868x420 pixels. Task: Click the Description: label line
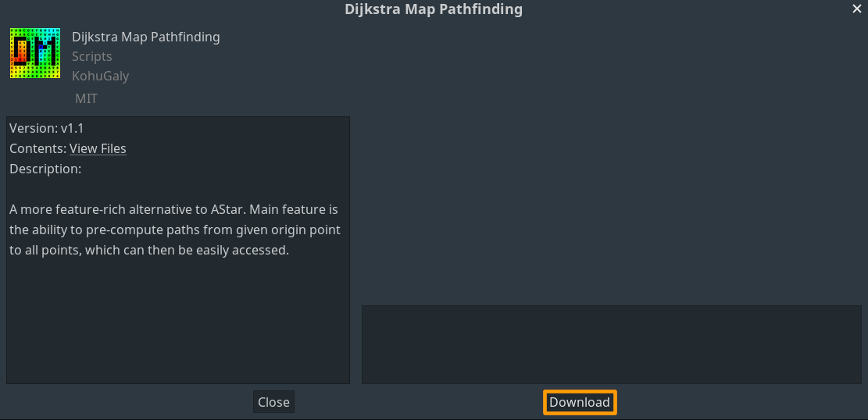[45, 169]
